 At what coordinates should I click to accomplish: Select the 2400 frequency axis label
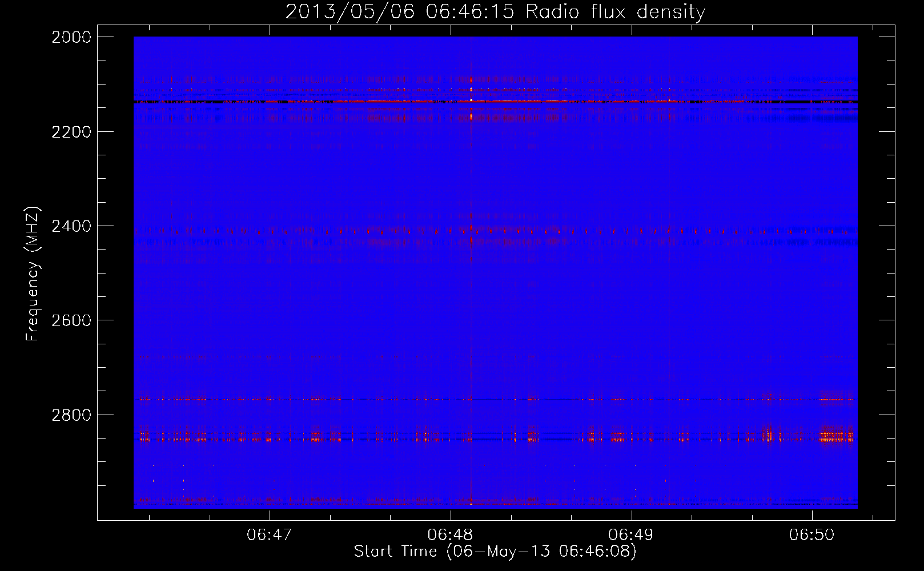point(71,227)
